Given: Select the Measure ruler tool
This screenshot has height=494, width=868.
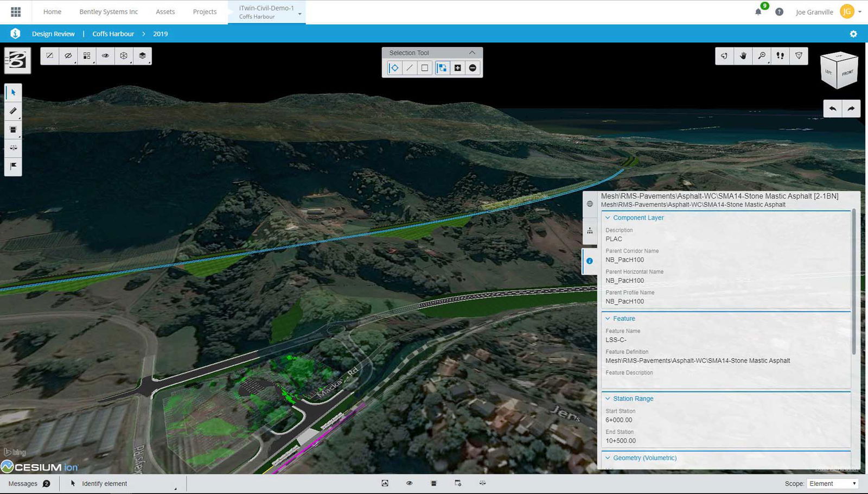Looking at the screenshot, I should pos(14,111).
